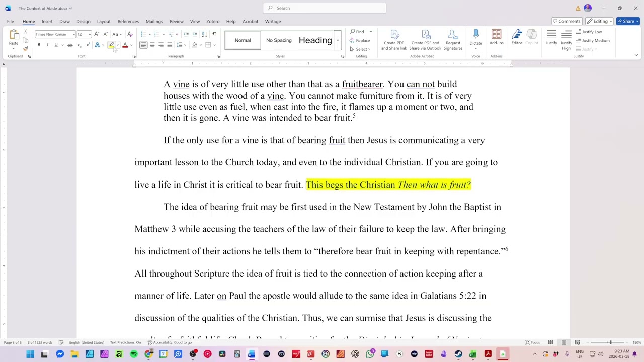Viewport: 644px width, 362px height.
Task: Click the spelling proofing icon in status bar
Action: click(61, 342)
